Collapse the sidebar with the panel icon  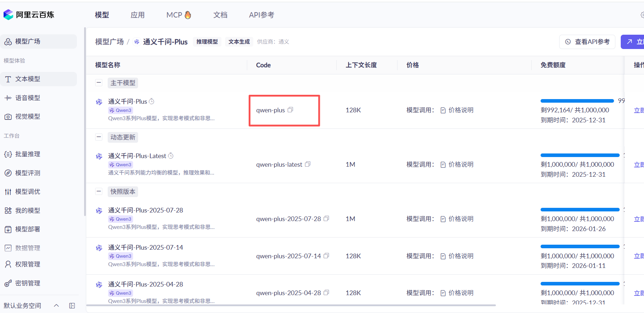[x=72, y=305]
